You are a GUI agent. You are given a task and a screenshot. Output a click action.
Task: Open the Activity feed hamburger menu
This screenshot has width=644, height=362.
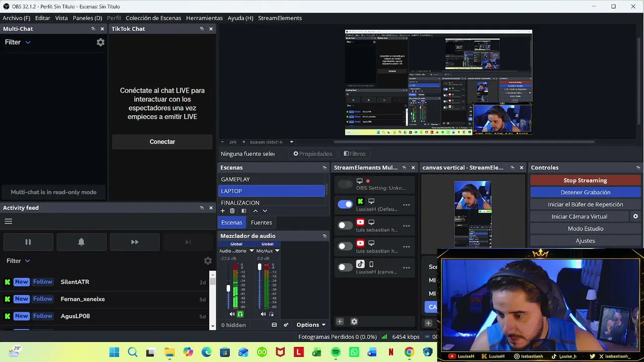pyautogui.click(x=8, y=221)
